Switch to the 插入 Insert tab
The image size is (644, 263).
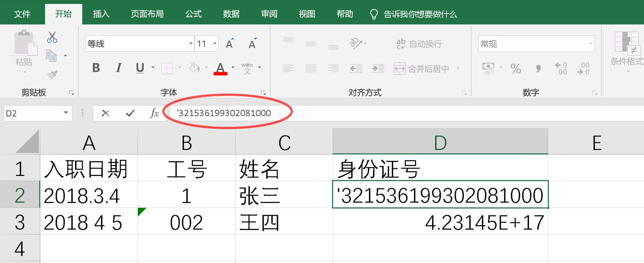coord(101,14)
